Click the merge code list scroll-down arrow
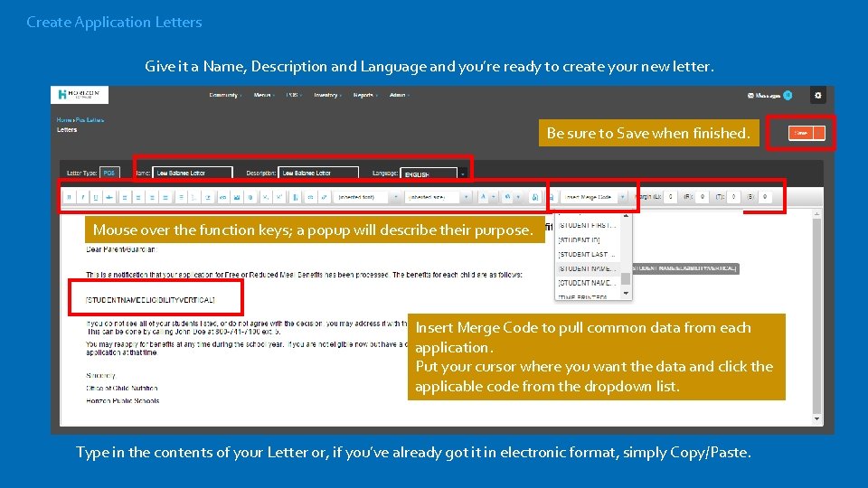The image size is (868, 488). [x=626, y=294]
